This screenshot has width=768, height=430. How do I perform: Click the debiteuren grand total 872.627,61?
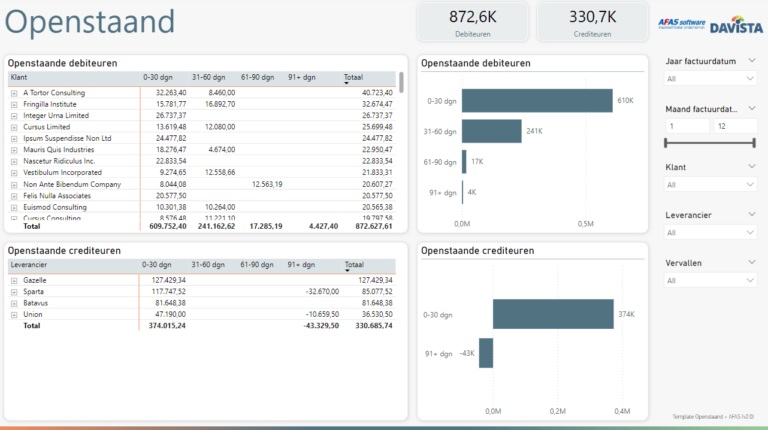pos(374,227)
